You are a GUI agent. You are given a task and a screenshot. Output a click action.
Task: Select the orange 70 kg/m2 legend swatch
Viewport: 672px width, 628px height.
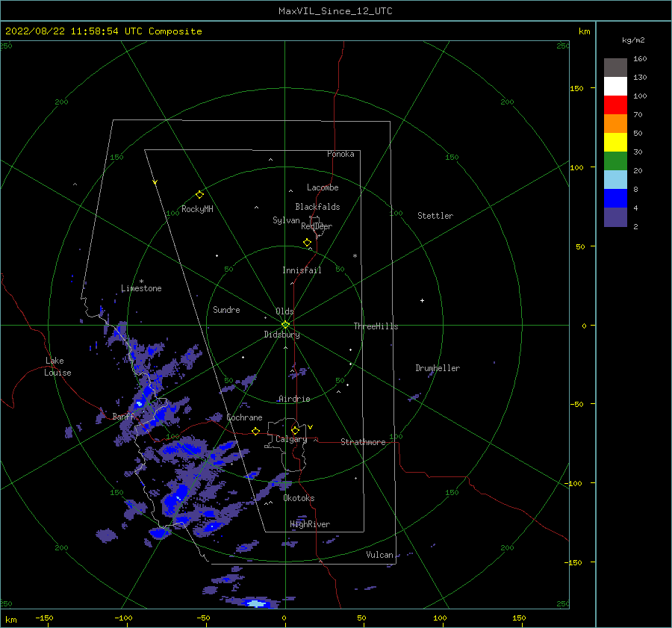615,123
